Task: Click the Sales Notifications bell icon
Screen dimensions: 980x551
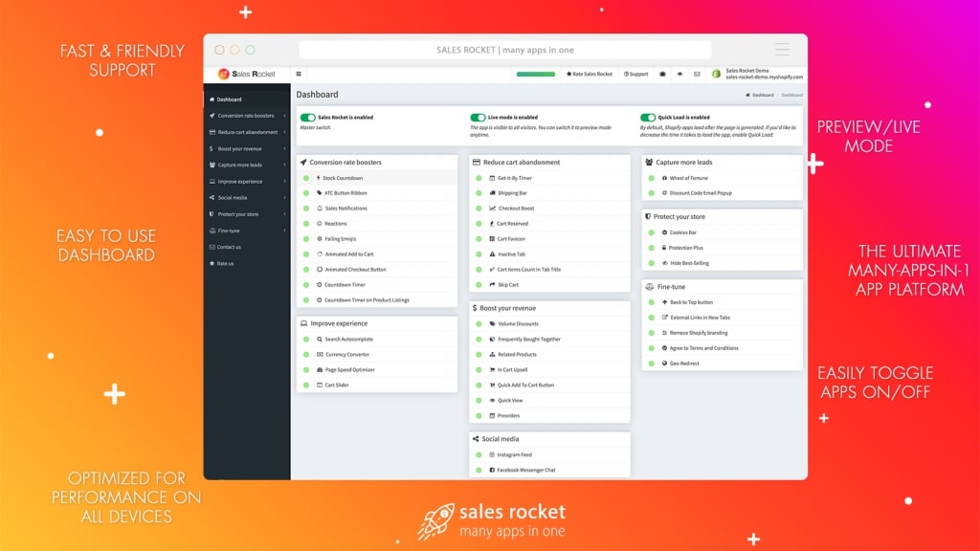Action: [320, 208]
